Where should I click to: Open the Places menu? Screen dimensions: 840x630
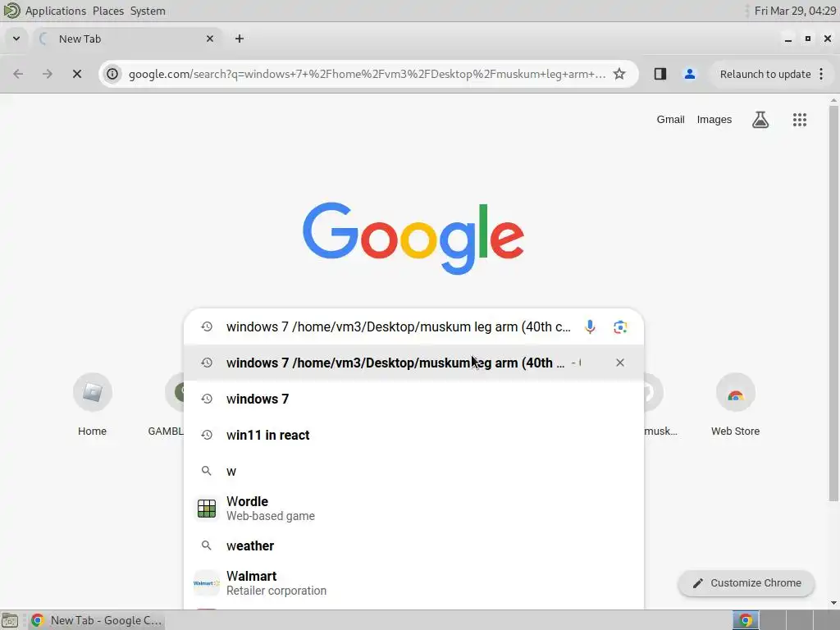pos(108,11)
